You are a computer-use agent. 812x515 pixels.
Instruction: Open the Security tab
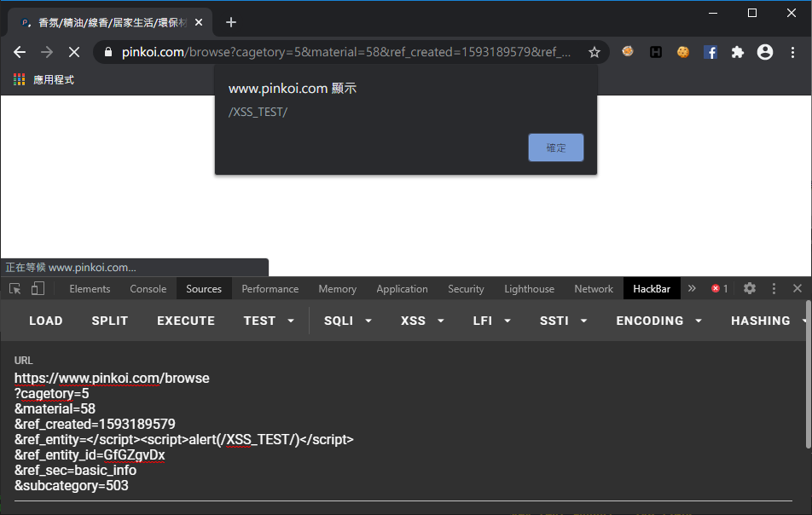(x=466, y=289)
